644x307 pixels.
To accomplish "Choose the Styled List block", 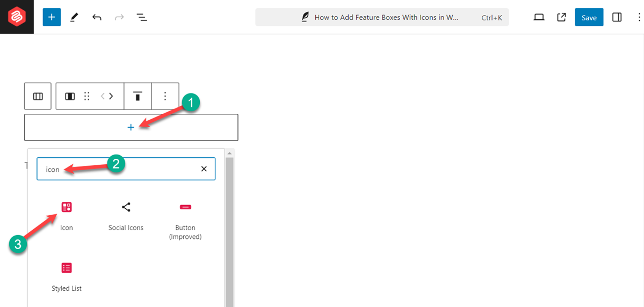I will coord(67,276).
